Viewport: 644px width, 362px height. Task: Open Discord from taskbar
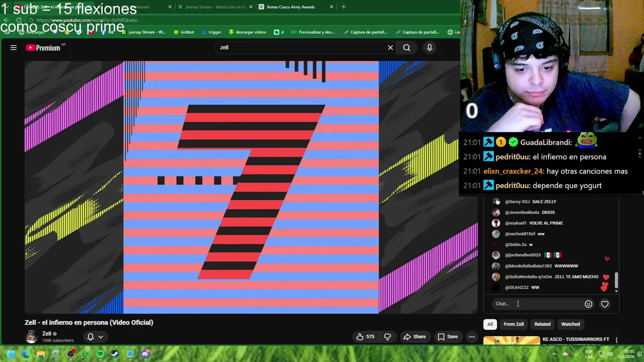pos(145,354)
